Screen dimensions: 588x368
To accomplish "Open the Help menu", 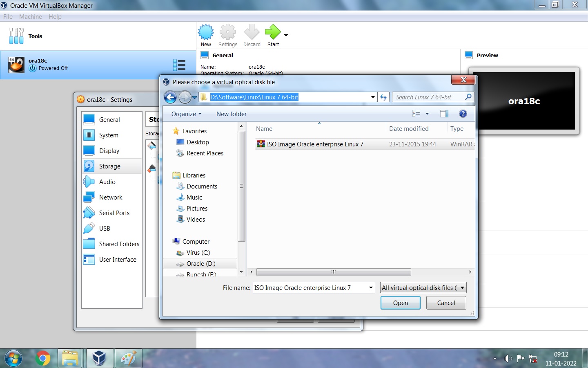I will (55, 17).
